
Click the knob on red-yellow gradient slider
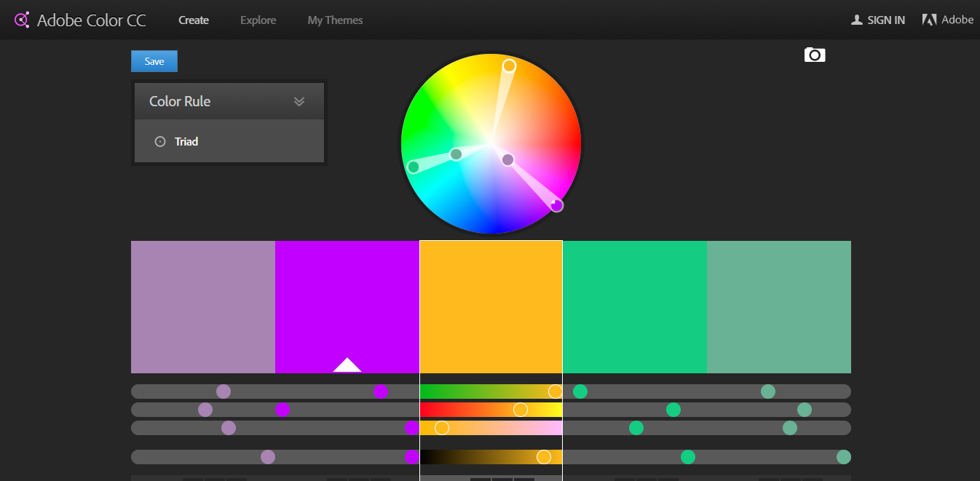pos(520,410)
